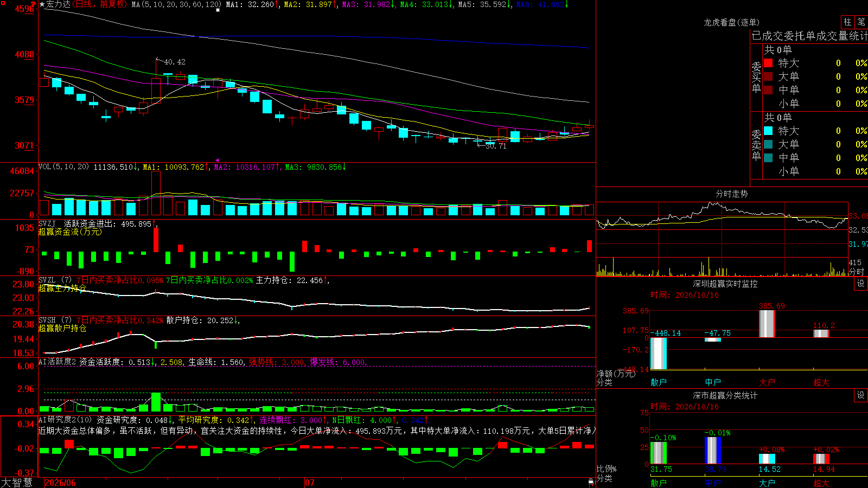Image resolution: width=868 pixels, height=488 pixels.
Task: Click the 大智慧 logo at bottom-left
Action: pos(17,483)
